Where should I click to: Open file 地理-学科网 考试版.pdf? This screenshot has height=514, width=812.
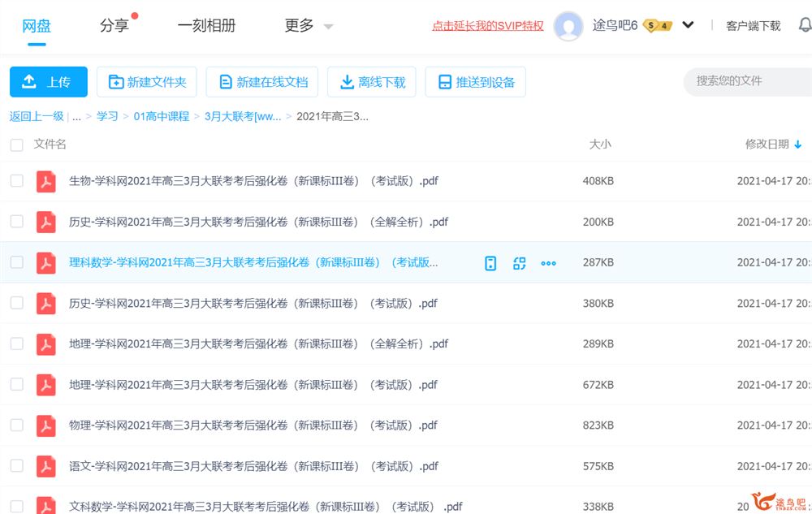tap(253, 385)
